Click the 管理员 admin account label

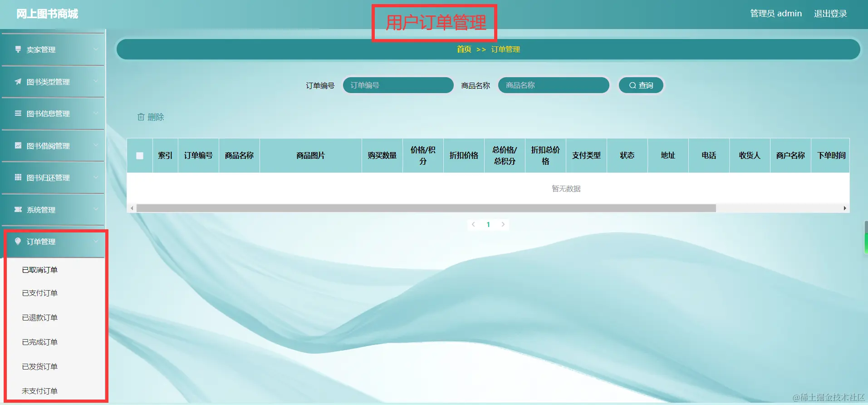(776, 14)
